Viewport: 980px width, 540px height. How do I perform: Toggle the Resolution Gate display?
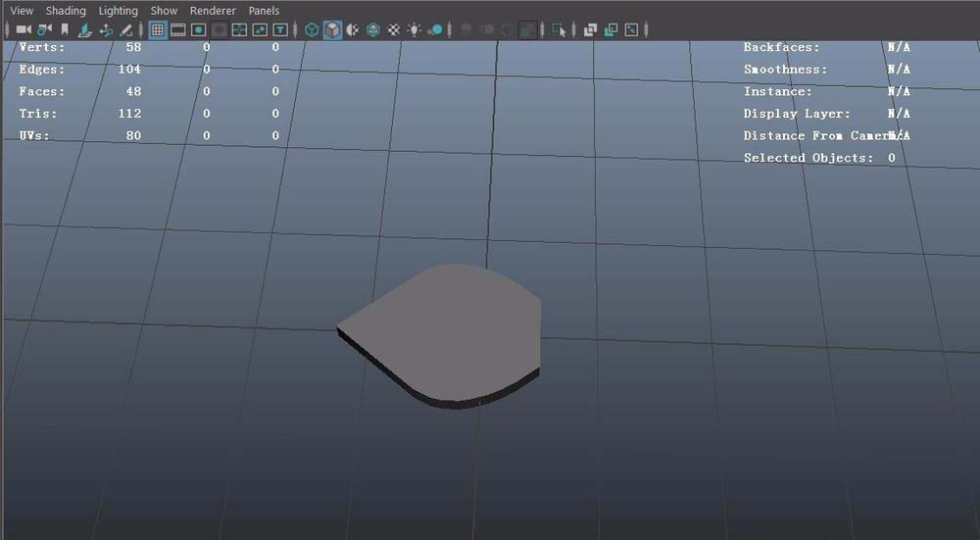click(199, 29)
